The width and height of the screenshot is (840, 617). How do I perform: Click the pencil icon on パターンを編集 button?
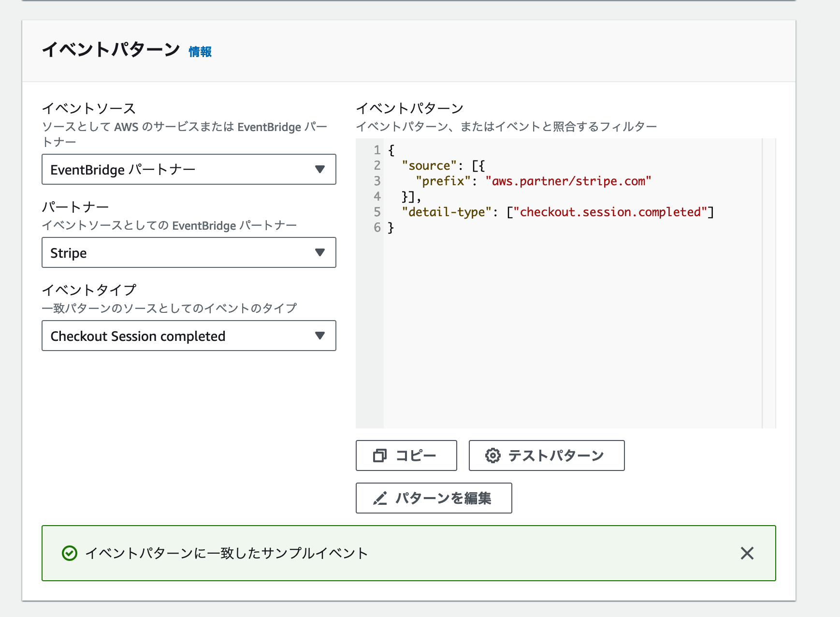381,498
